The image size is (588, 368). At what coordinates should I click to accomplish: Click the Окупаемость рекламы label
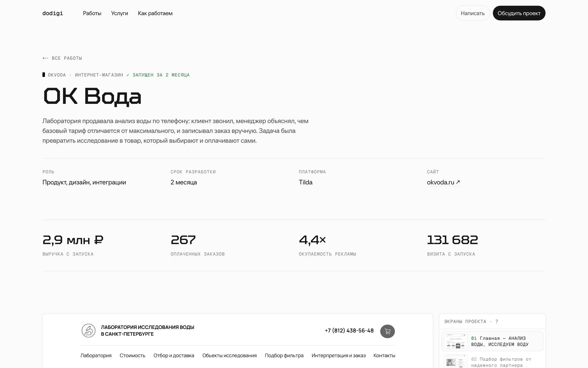[327, 254]
